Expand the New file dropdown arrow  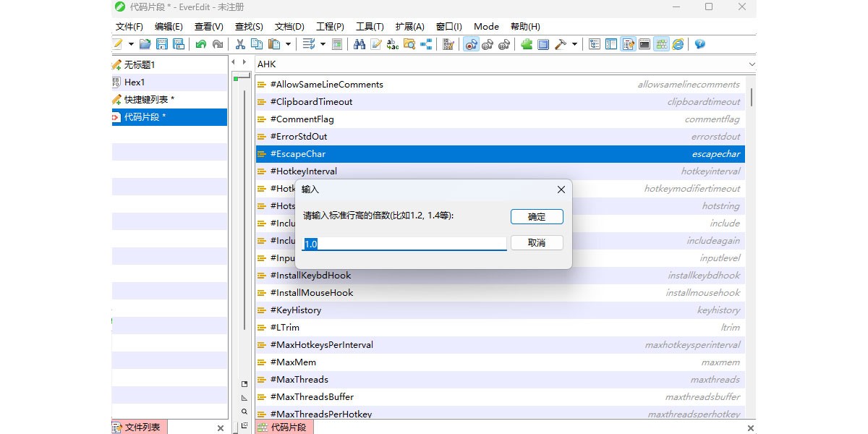(131, 44)
